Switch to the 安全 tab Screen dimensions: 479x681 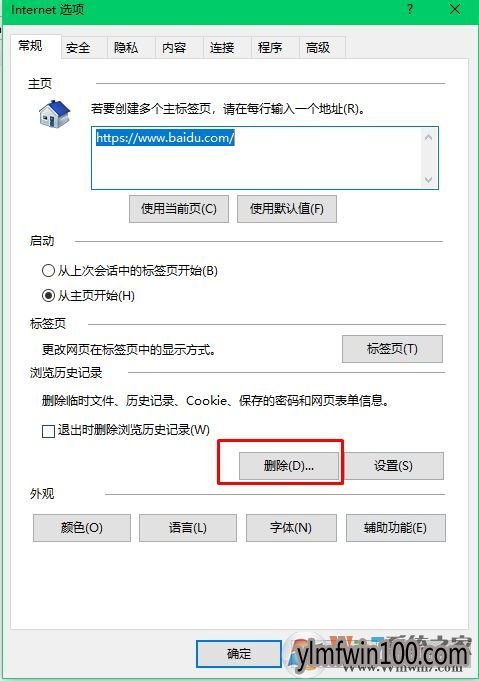pos(79,47)
